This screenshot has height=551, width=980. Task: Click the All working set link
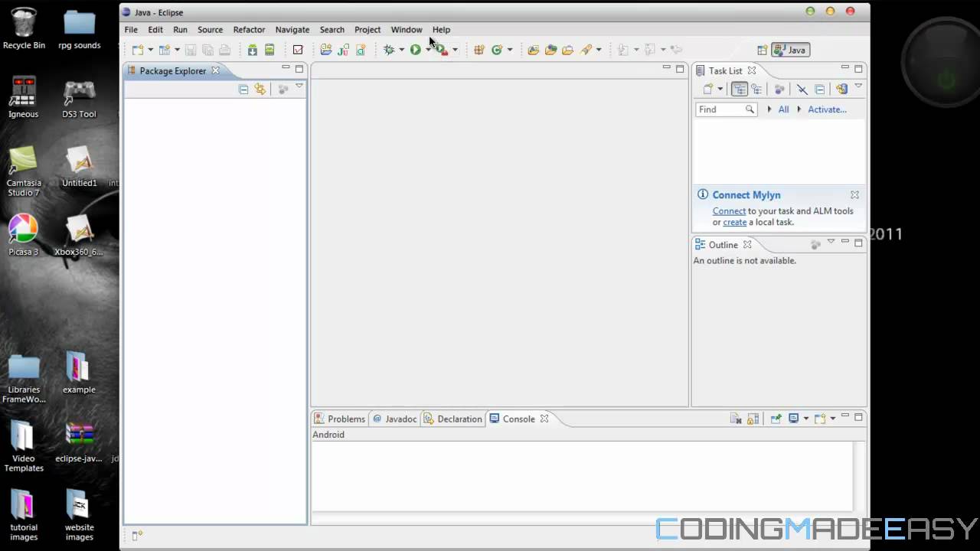pos(783,109)
